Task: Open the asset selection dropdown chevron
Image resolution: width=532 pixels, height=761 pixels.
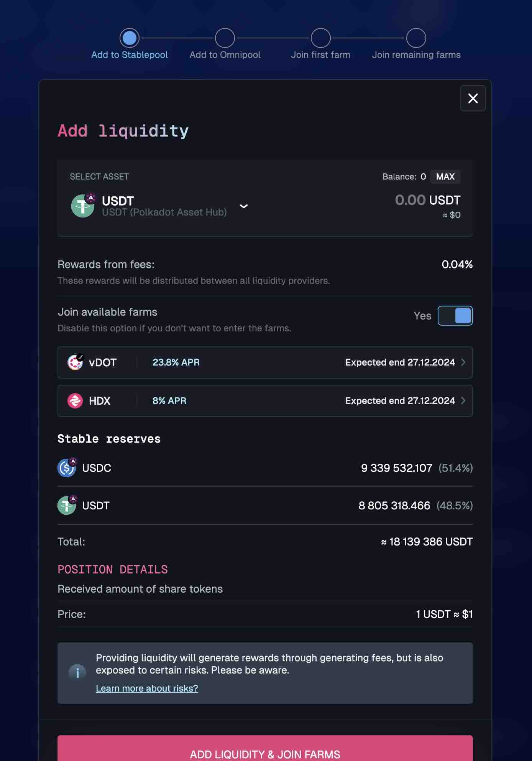Action: pos(243,206)
